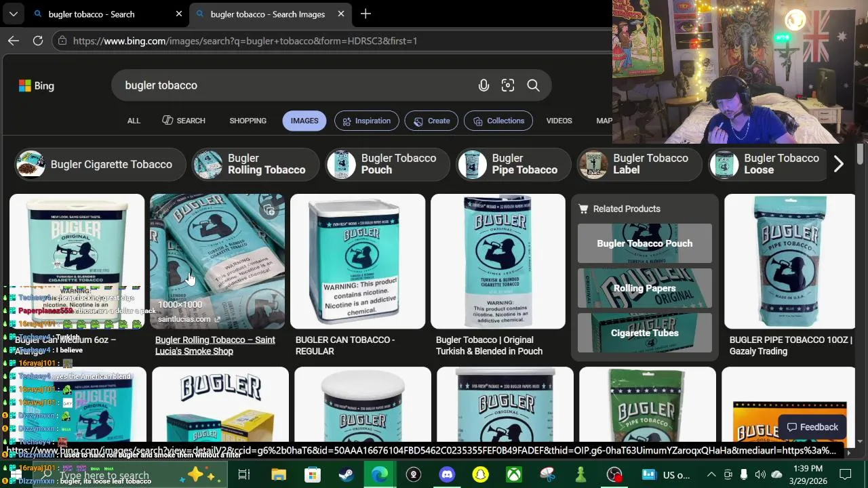Image resolution: width=868 pixels, height=488 pixels.
Task: Open Bugler Original pouch image
Action: coord(498,262)
